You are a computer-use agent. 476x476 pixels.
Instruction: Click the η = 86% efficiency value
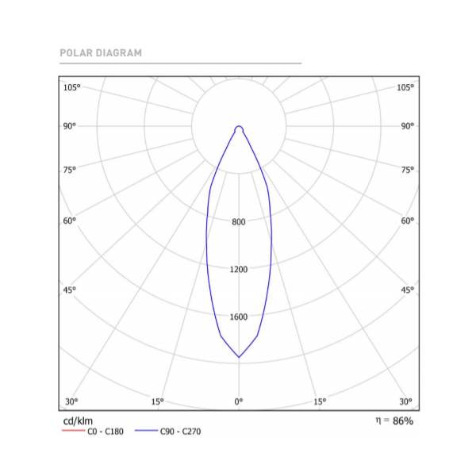point(394,420)
